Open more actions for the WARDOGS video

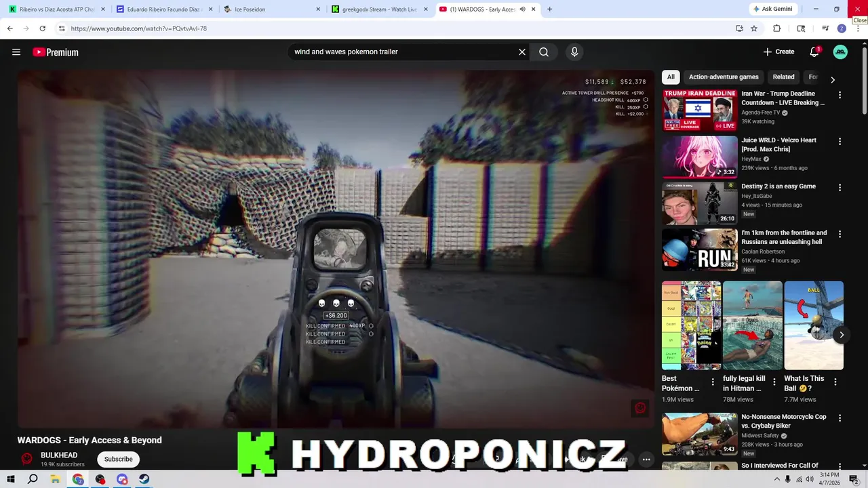646,460
